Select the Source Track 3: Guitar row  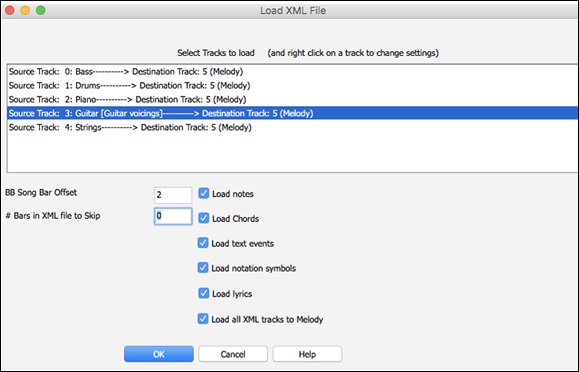point(293,113)
